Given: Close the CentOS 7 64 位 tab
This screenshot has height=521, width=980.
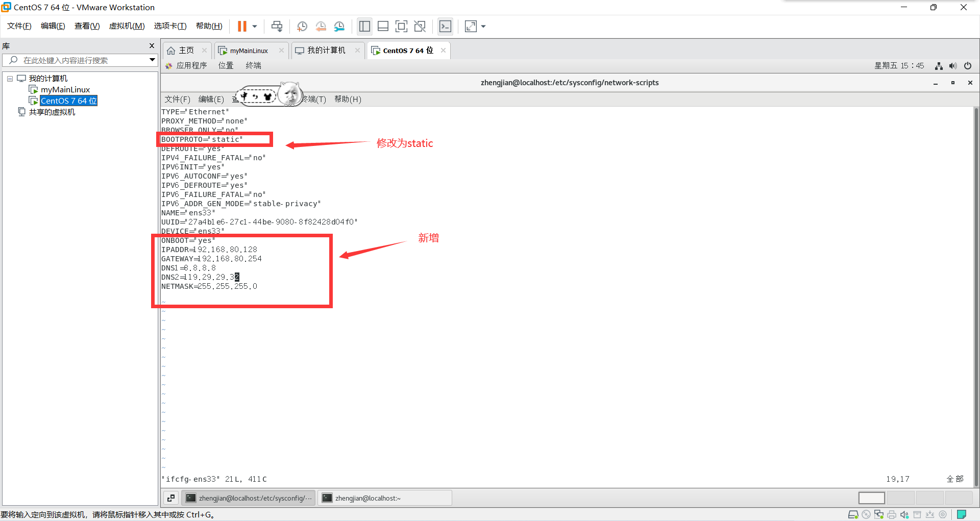Looking at the screenshot, I should 443,50.
